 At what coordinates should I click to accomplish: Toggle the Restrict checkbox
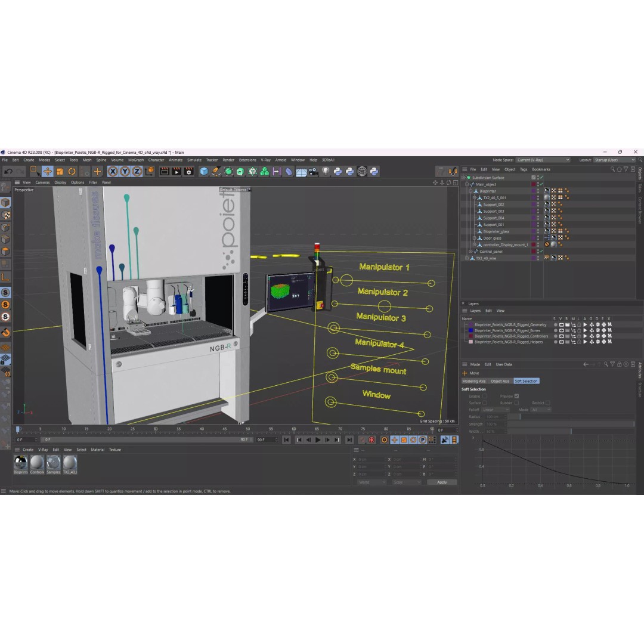tap(548, 403)
